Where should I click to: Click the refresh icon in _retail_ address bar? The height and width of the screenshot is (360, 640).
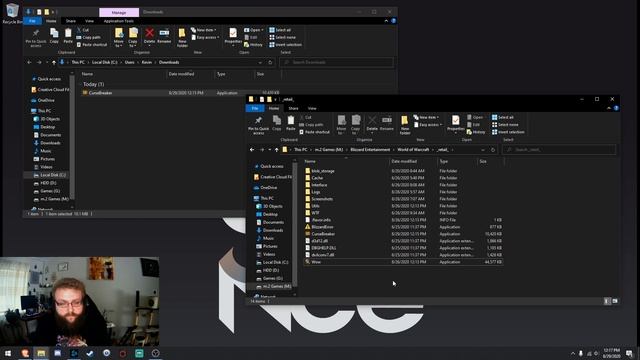[x=493, y=150]
